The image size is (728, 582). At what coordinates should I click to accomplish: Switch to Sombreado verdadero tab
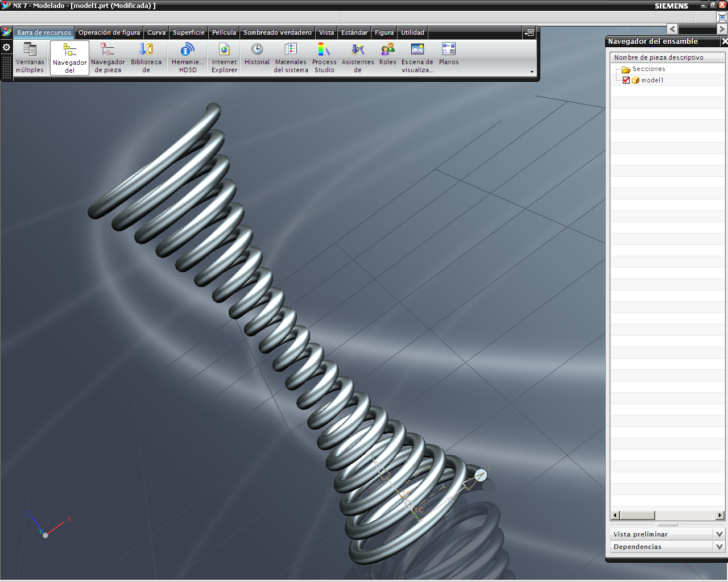point(278,32)
